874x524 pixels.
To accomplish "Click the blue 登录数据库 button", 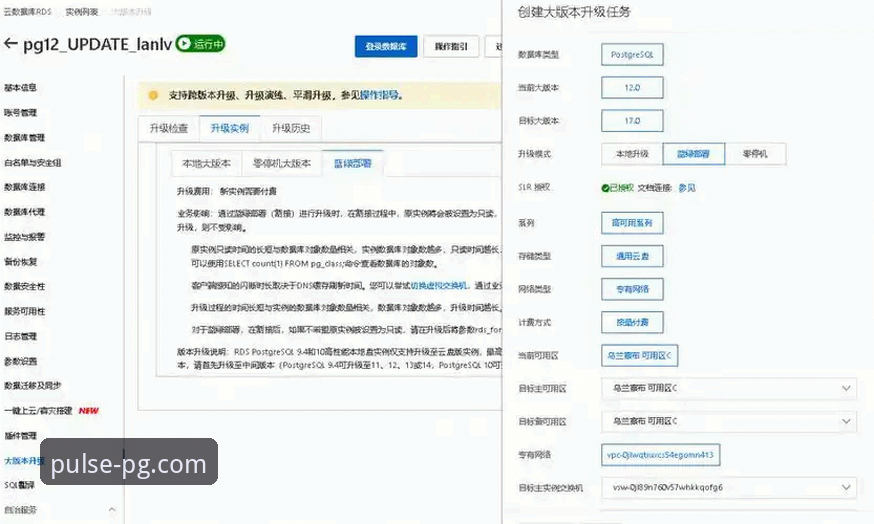I will (386, 46).
